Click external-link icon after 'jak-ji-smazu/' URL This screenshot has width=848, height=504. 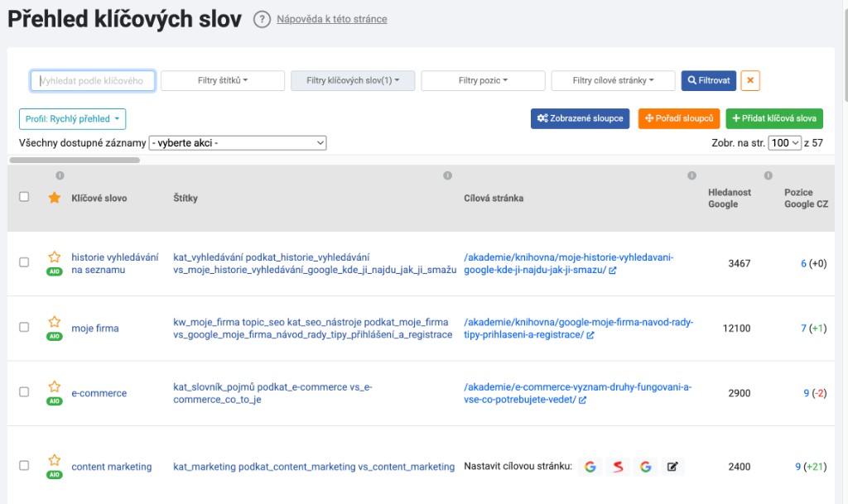pos(613,271)
